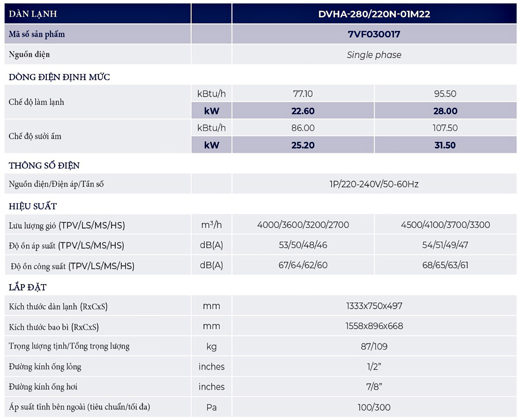Select heating capacity 31.50 kW value
This screenshot has width=521, height=420.
[x=445, y=145]
